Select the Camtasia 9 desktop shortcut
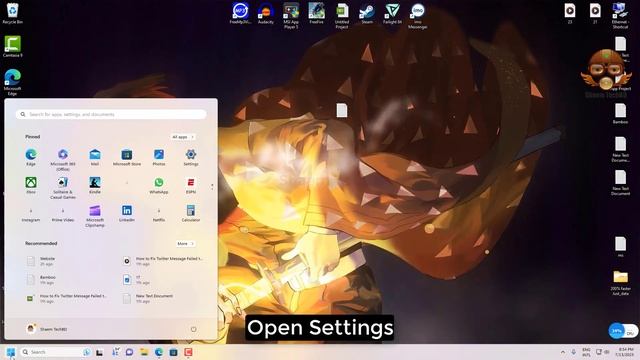Viewport: 640px width, 360px height. (13, 47)
